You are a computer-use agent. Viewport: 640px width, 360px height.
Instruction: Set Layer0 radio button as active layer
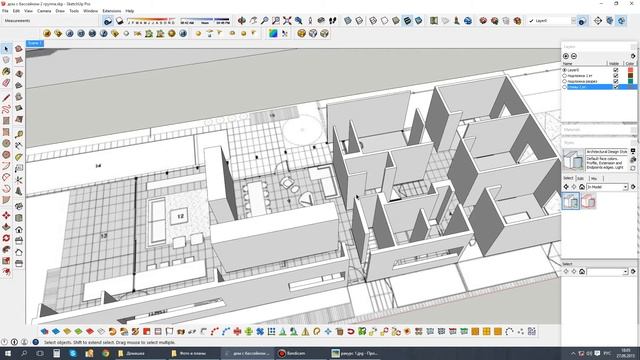565,70
